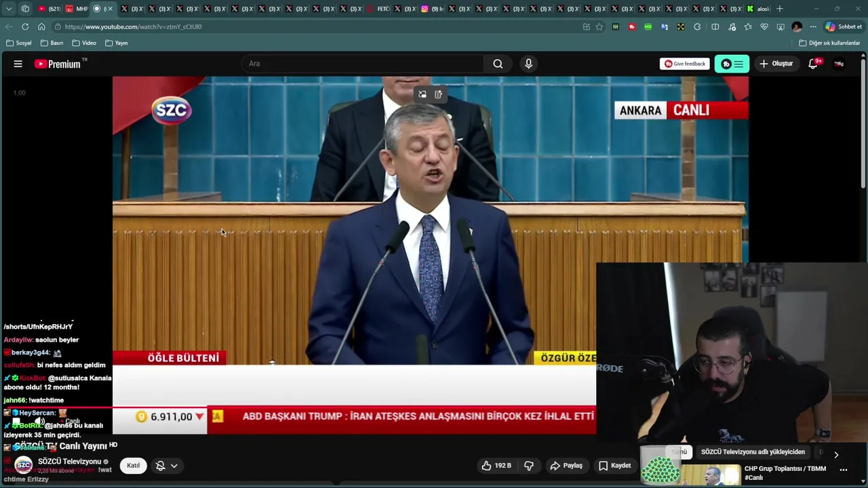Open SÖZCÜ Televizyonu channel name link

69,462
